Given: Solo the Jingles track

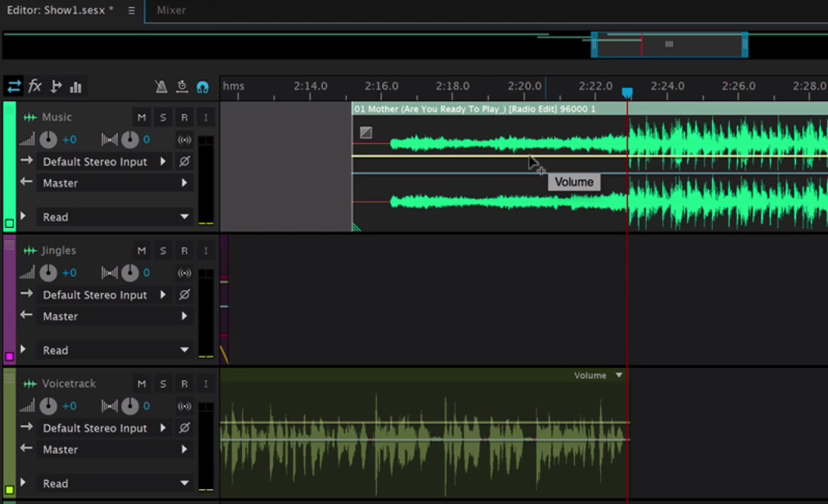Looking at the screenshot, I should 163,250.
